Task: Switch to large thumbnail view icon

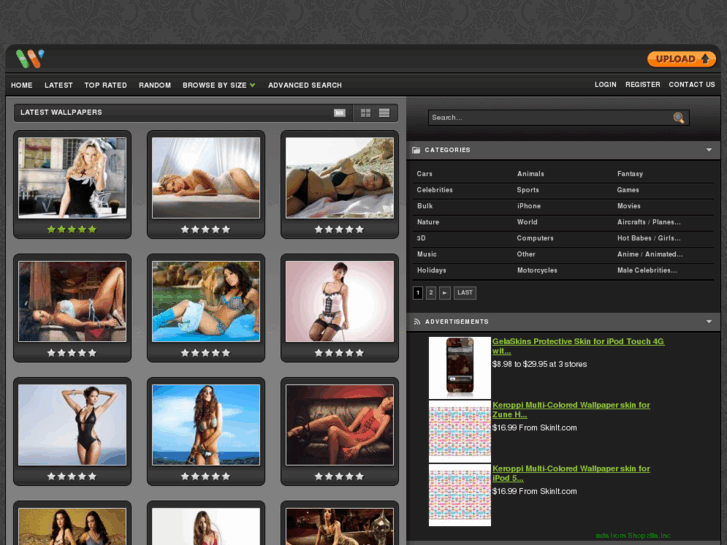Action: (340, 113)
